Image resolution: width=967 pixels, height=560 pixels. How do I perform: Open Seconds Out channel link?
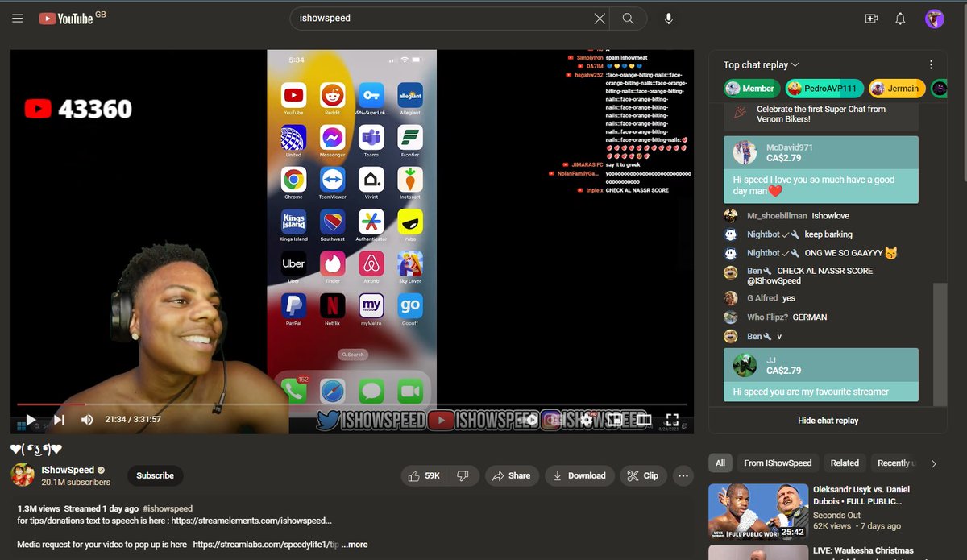coord(836,515)
